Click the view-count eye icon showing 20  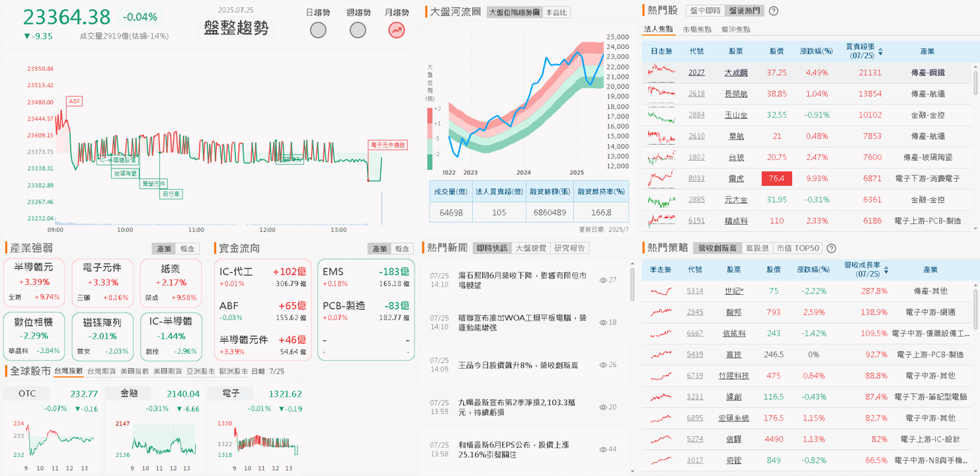[x=602, y=407]
